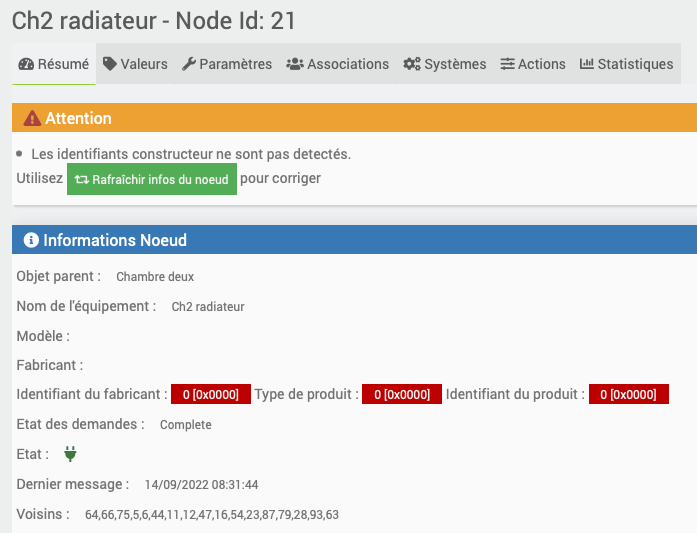Go to the Associations tab
Viewport: 697px width, 533px height.
338,64
